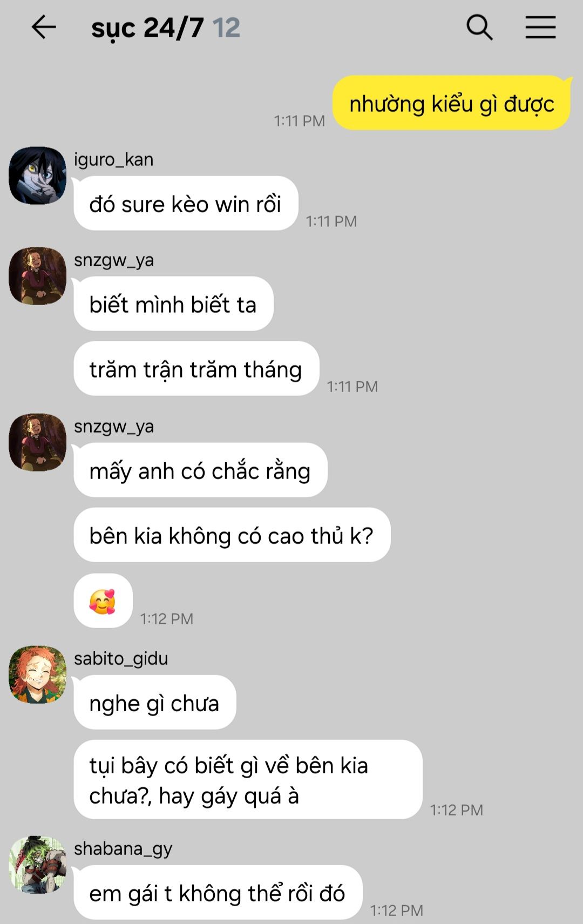Tap snzgw_ya's avatar above 'mấy anh có chắc rằng'
The image size is (583, 924).
coord(37,442)
